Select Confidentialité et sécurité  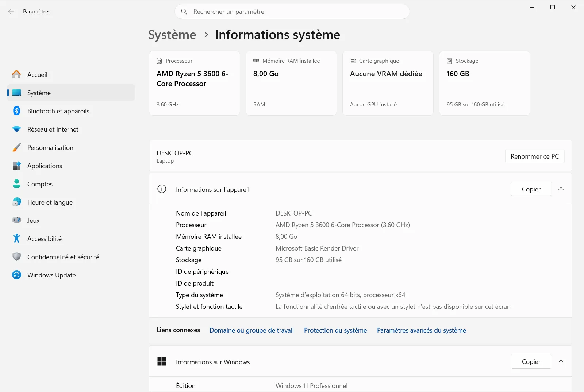coord(71,257)
